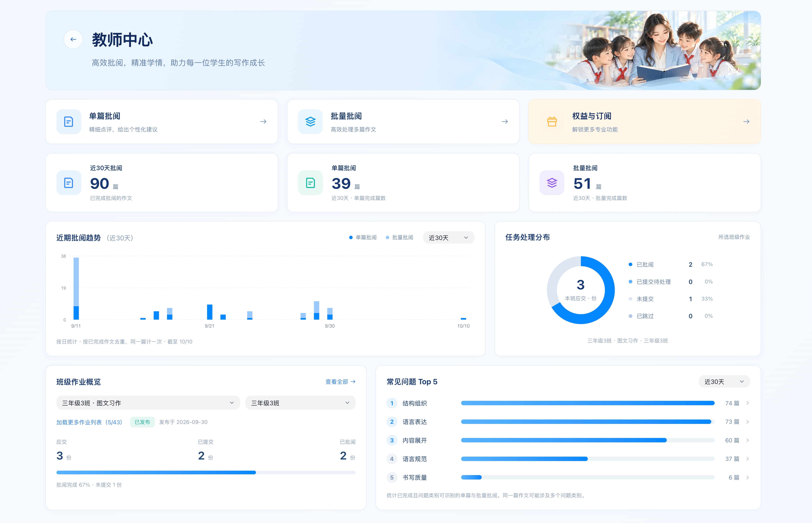Click 查看全部 link in 班级作业概览
The width and height of the screenshot is (812, 523).
click(x=341, y=382)
